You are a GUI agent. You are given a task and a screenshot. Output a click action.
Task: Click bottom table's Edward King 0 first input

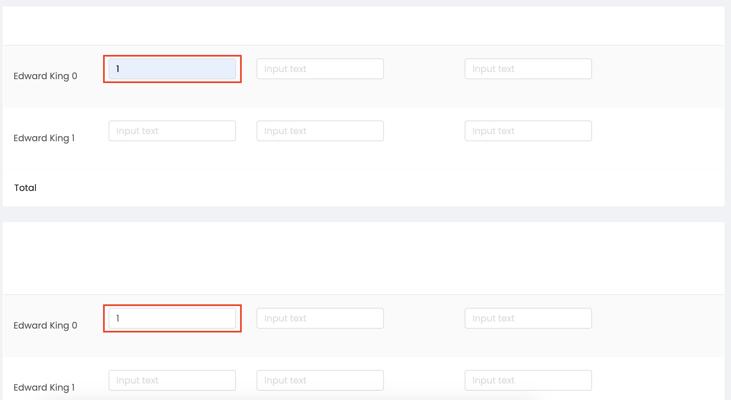click(x=172, y=319)
